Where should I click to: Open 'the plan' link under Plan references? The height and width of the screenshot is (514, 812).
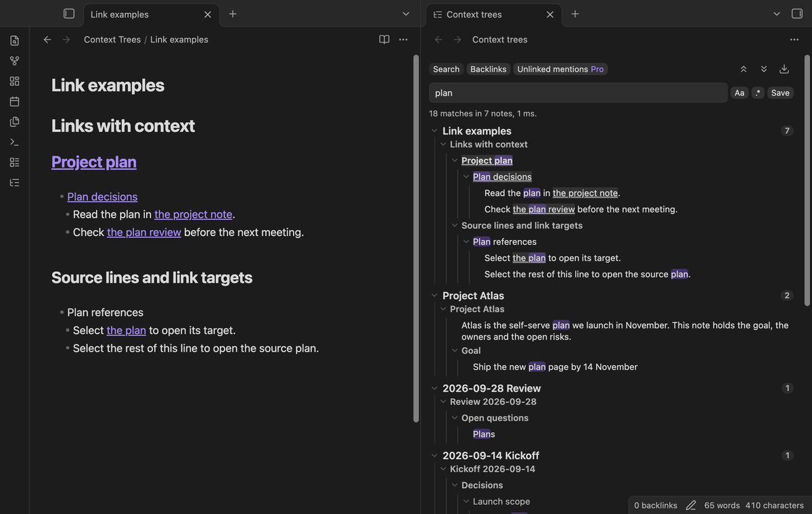(x=127, y=331)
